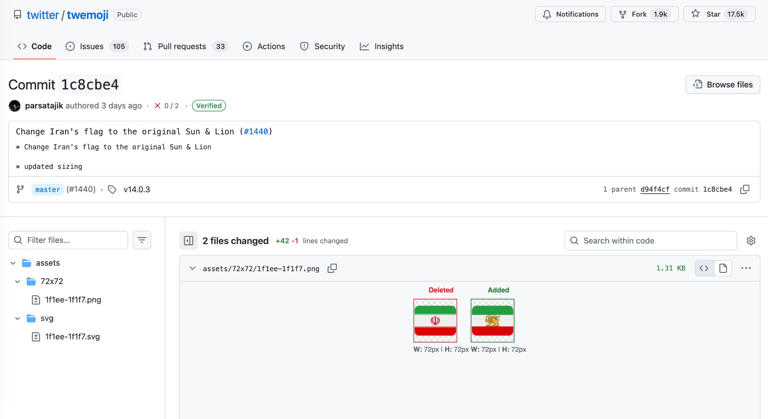The image size is (768, 419).
Task: Copy full commit SHA icon
Action: coord(745,189)
